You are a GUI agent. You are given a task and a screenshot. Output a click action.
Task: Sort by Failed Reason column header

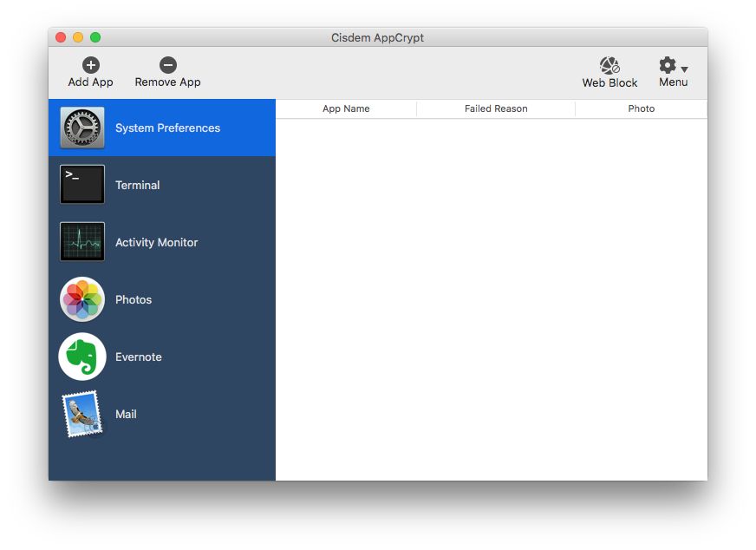(x=496, y=108)
